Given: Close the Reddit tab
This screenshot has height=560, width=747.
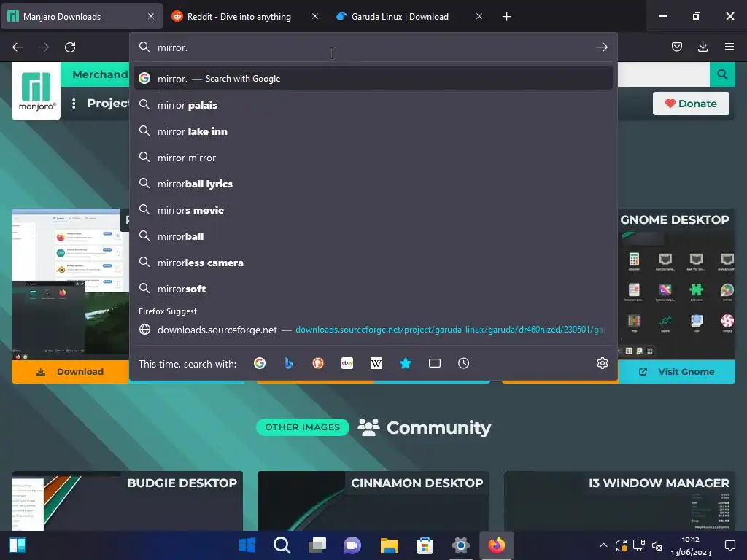Looking at the screenshot, I should click(x=315, y=16).
